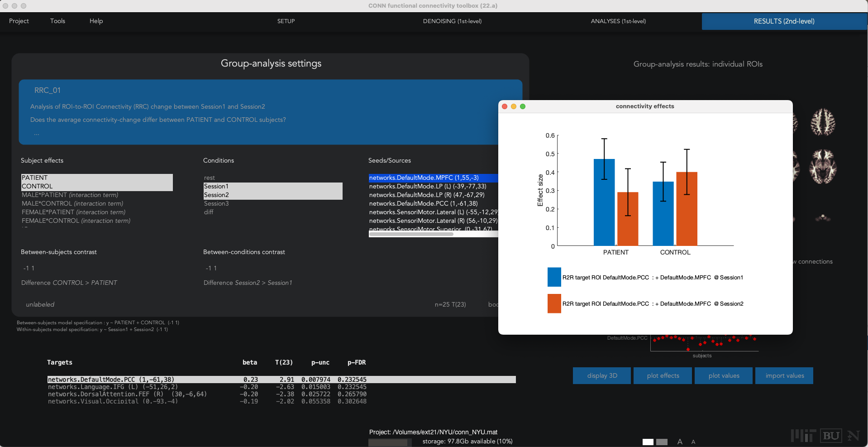Click the white background color swatch
Screen dimensions: 868x447
[x=648, y=442]
